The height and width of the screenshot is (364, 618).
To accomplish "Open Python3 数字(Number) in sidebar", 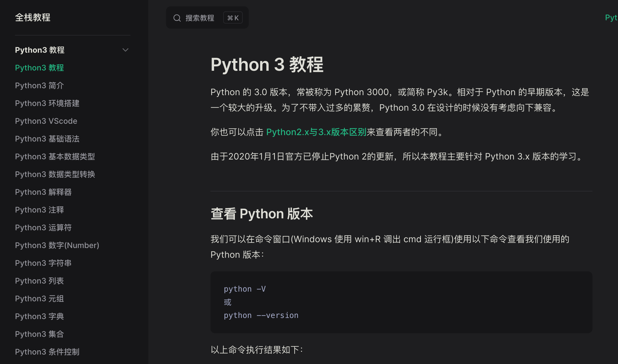I will (57, 245).
